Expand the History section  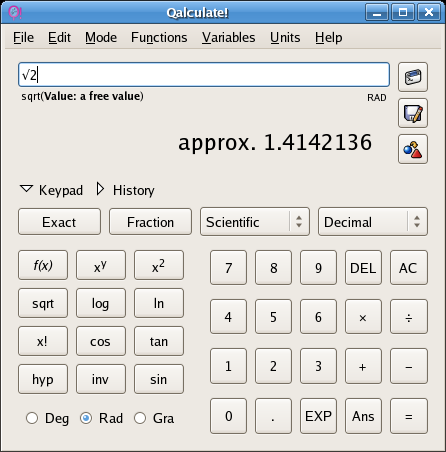click(125, 190)
